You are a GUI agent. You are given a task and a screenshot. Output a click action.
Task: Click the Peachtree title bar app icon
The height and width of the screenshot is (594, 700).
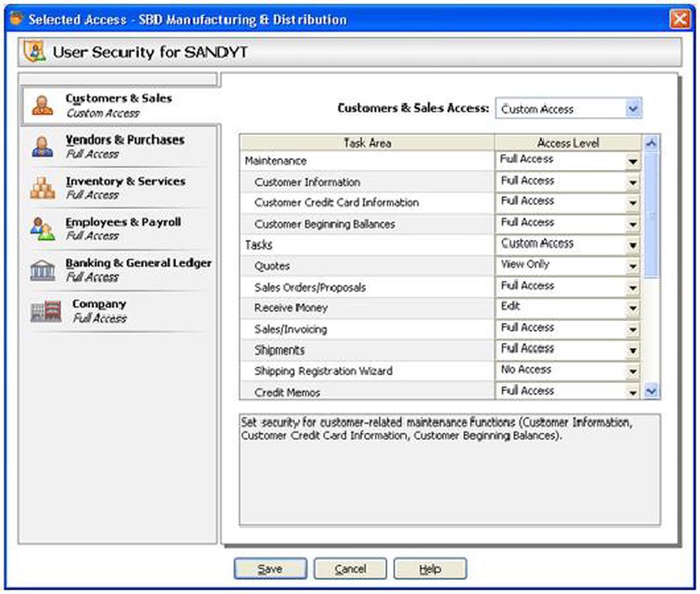pos(17,19)
